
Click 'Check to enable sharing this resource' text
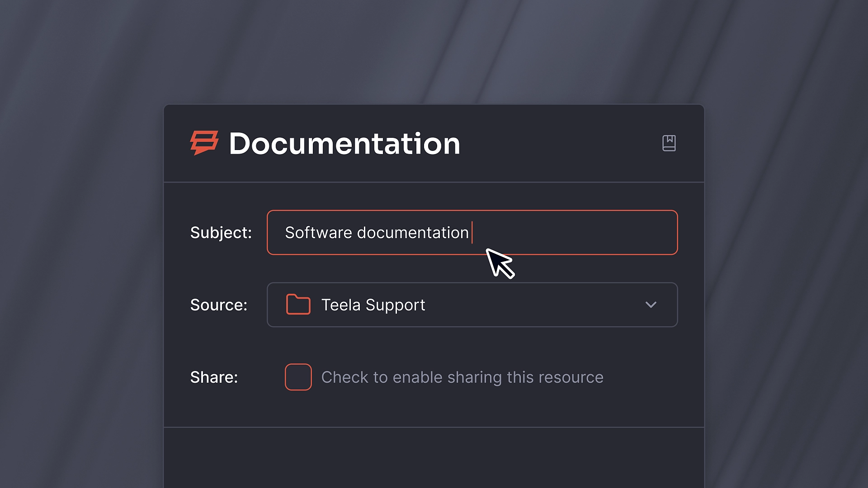point(462,377)
